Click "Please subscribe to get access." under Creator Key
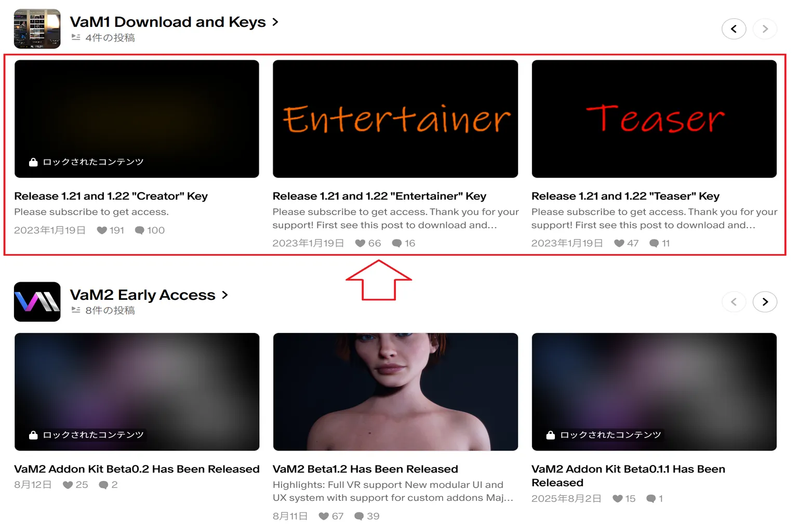Screen dimensions: 798x532 (91, 212)
